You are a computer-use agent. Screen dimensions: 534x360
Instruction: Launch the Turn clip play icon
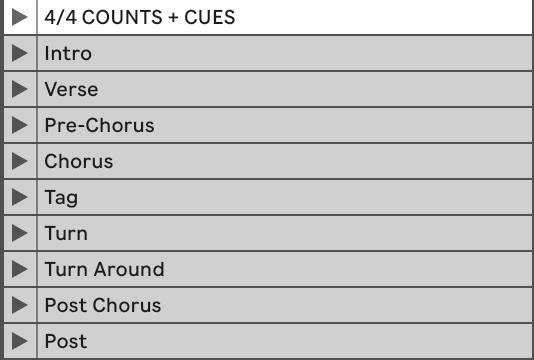click(19, 233)
